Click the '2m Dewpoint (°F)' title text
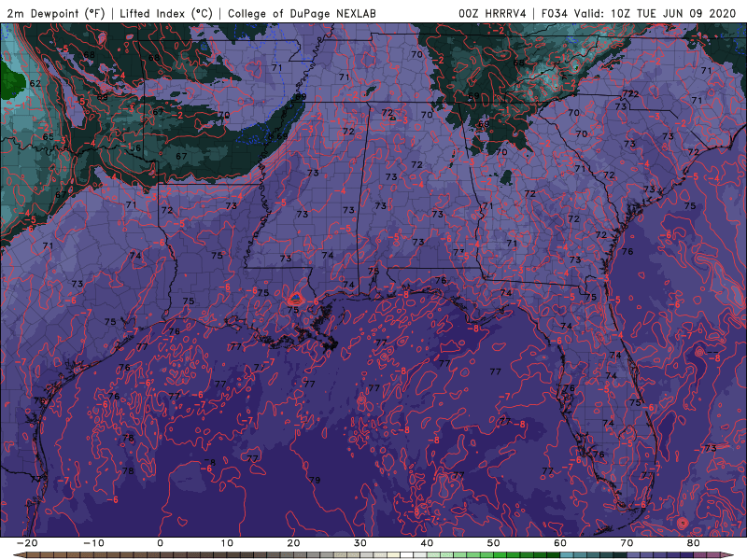This screenshot has width=747, height=560. tap(56, 13)
